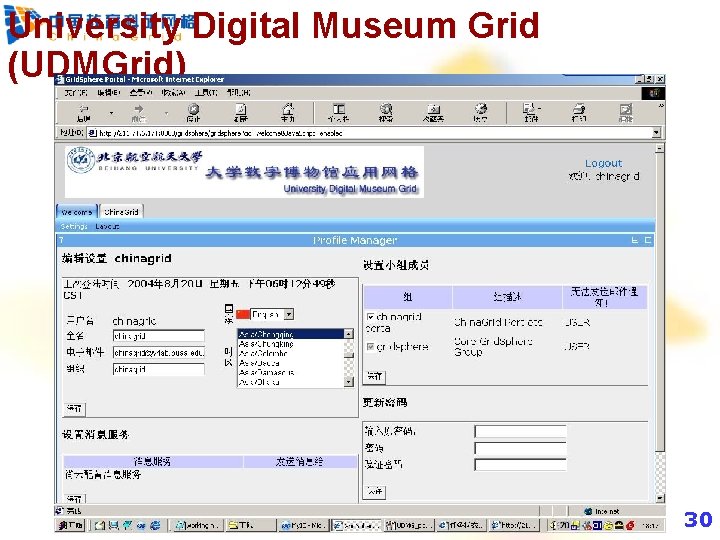This screenshot has height=540, width=720.
Task: Select Asia/Dacca in the timezone list
Action: 291,363
